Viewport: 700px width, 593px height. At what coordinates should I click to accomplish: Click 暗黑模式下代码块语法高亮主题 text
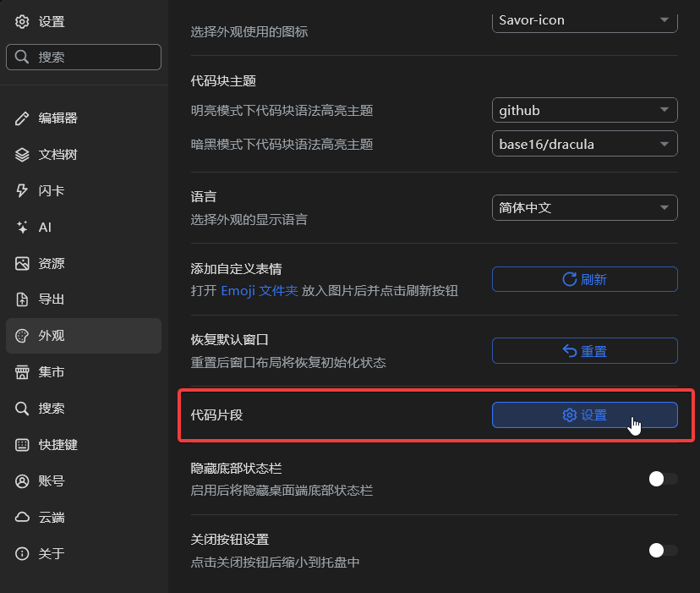pos(282,145)
